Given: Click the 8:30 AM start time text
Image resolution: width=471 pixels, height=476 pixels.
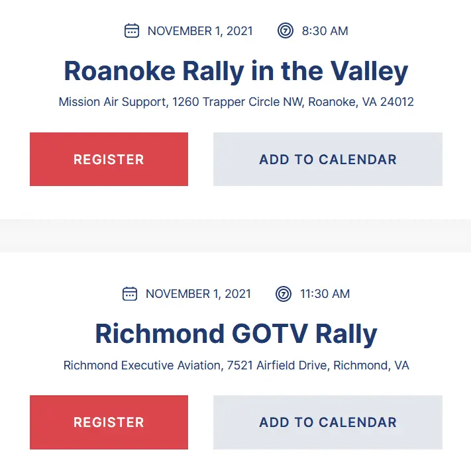Looking at the screenshot, I should click(x=325, y=31).
